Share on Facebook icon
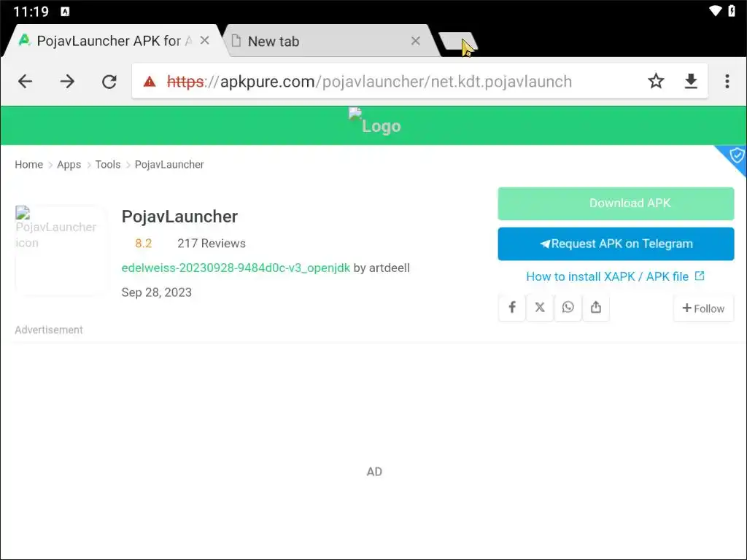This screenshot has width=747, height=560. [511, 308]
